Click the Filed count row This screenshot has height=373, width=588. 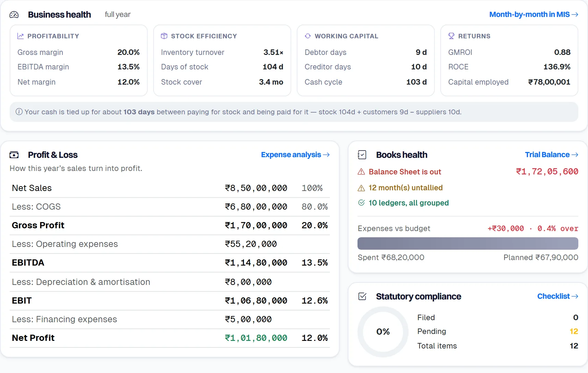click(x=498, y=317)
